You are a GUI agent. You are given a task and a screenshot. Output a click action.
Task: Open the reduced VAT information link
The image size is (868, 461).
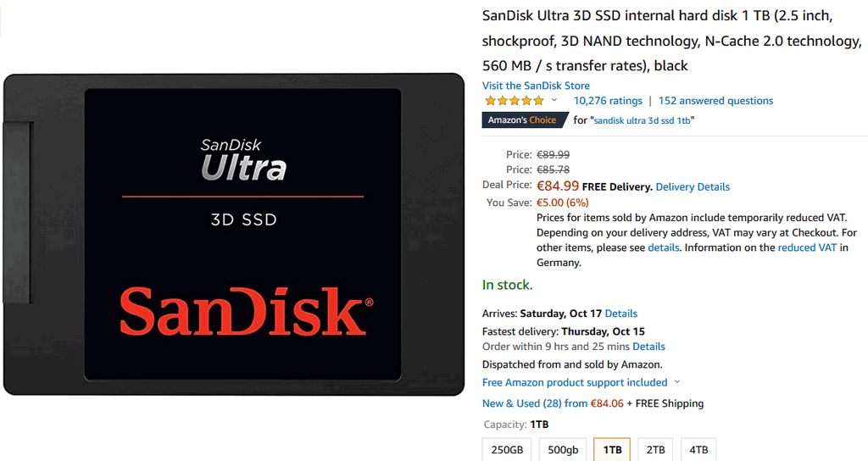tap(807, 247)
